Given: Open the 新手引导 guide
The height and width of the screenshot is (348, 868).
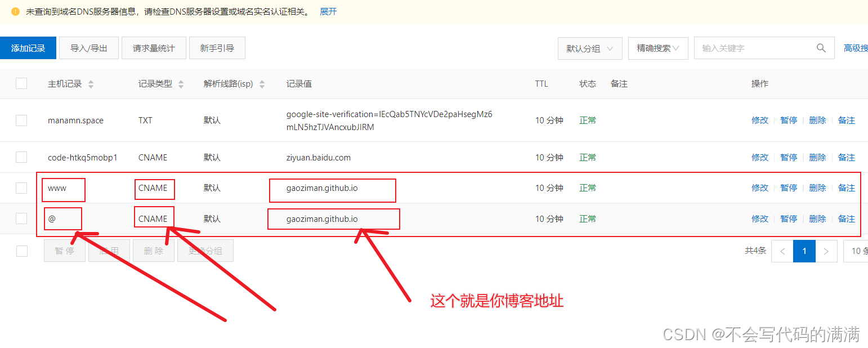Looking at the screenshot, I should (x=217, y=48).
